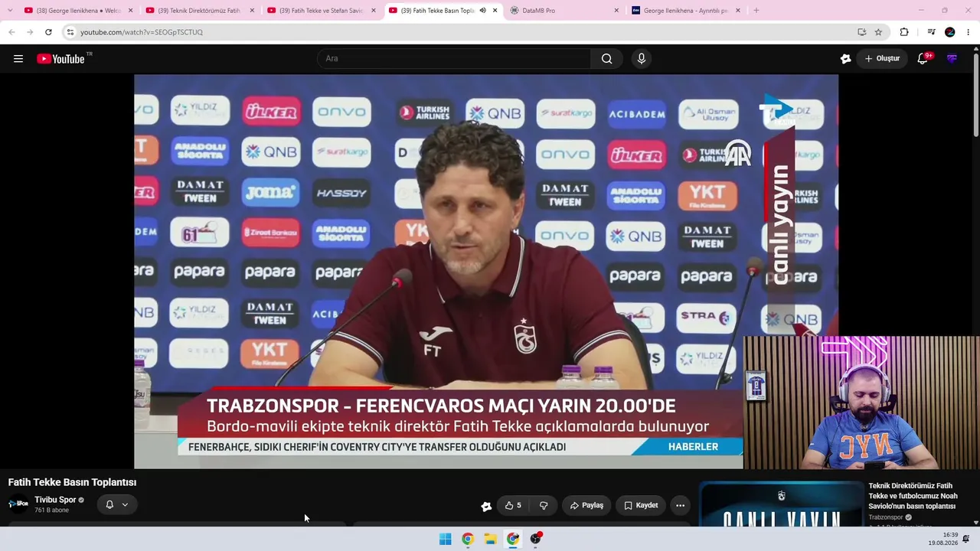Click the Ask AI sparkle icon in header
The height and width of the screenshot is (551, 980).
[845, 59]
